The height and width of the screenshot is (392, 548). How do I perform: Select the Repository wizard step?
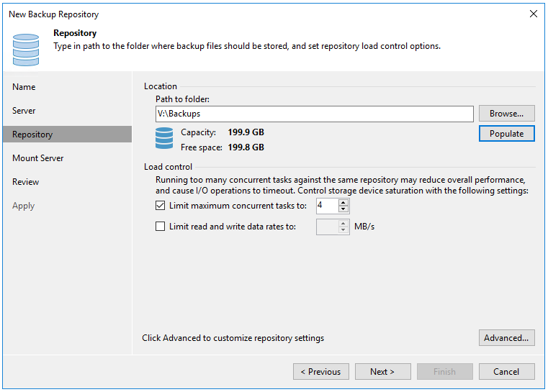(32, 135)
